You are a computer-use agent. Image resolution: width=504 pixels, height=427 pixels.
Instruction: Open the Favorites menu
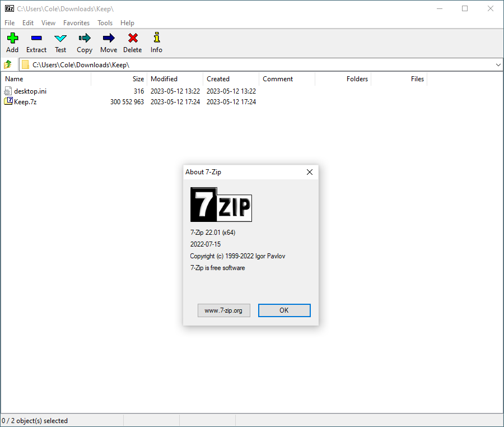77,23
